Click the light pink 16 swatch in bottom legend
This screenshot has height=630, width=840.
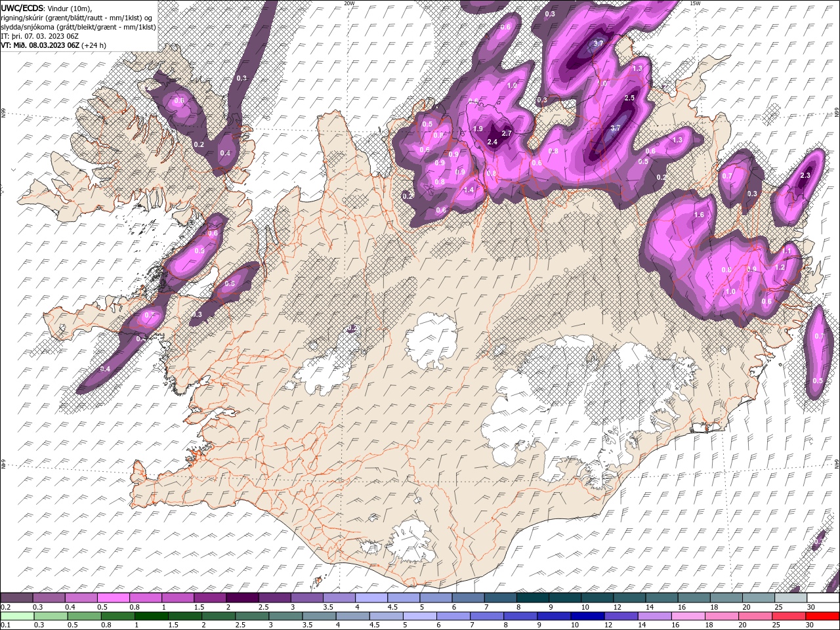coord(688,616)
